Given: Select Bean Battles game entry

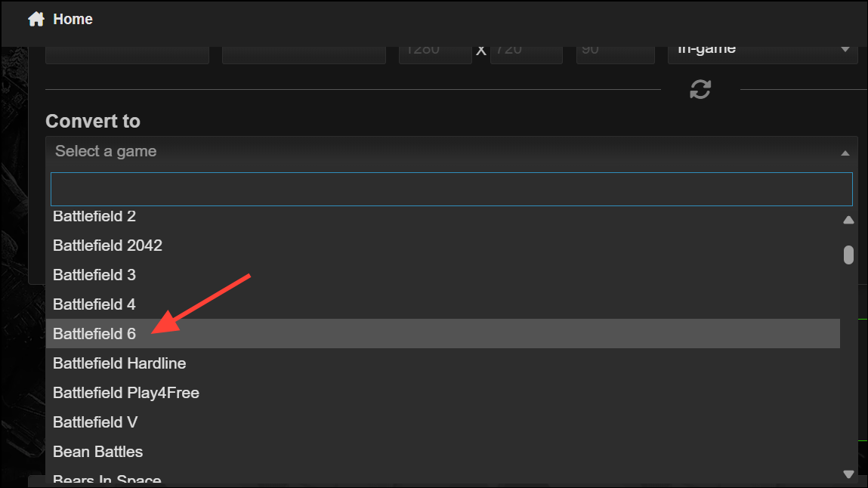Looking at the screenshot, I should pyautogui.click(x=442, y=452).
